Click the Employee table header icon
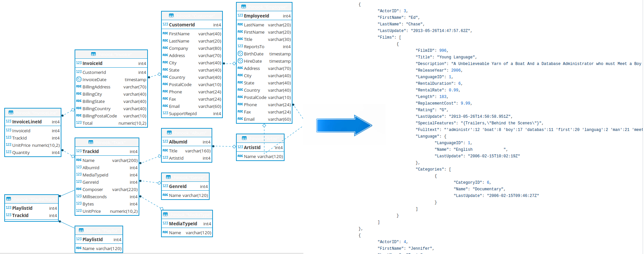The height and width of the screenshot is (254, 644). (244, 7)
